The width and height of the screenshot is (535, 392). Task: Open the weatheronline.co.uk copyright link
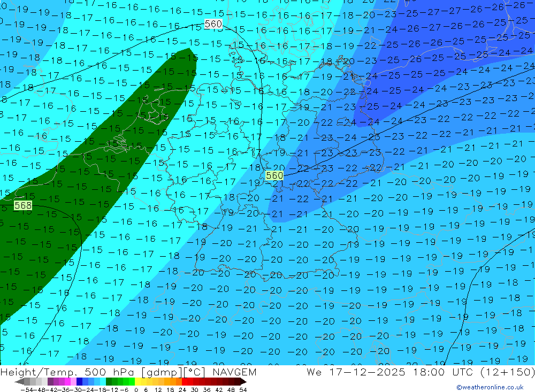click(490, 387)
